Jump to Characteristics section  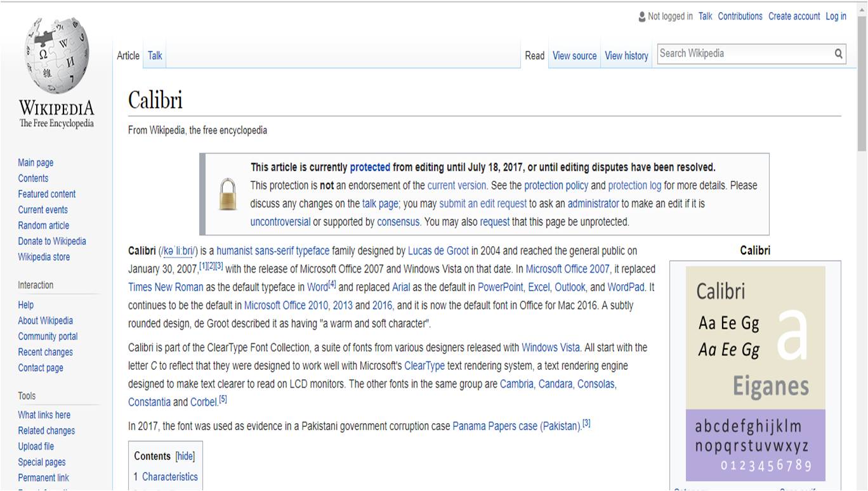(x=169, y=477)
